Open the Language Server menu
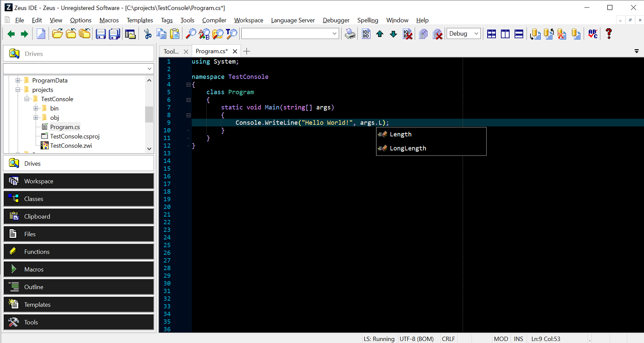This screenshot has height=343, width=644. (293, 20)
